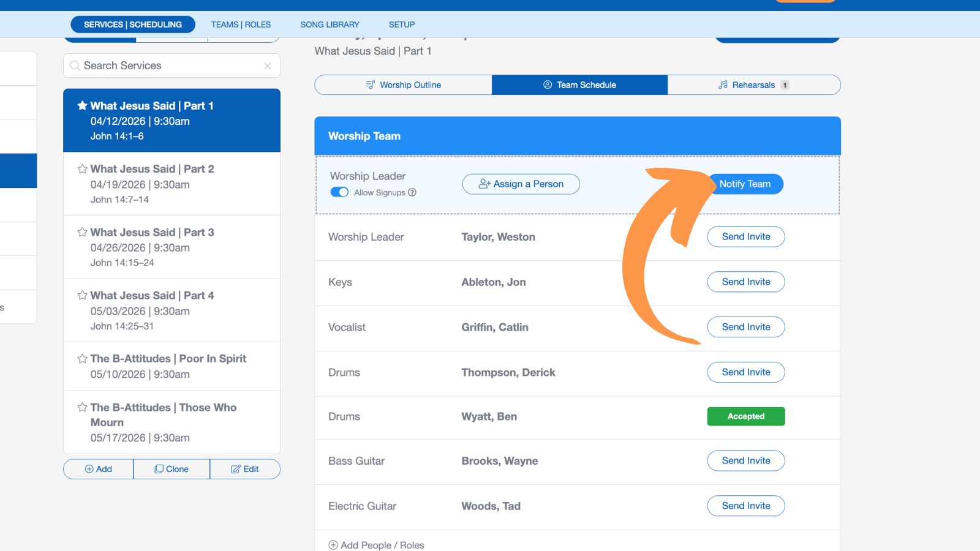Toggle the Allow Signups switch off
The image size is (980, 551).
tap(339, 192)
